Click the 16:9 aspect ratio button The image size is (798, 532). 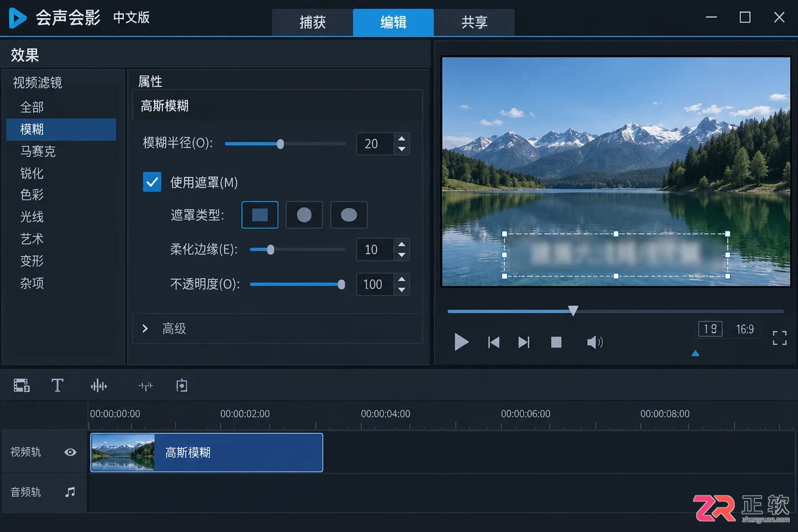745,329
